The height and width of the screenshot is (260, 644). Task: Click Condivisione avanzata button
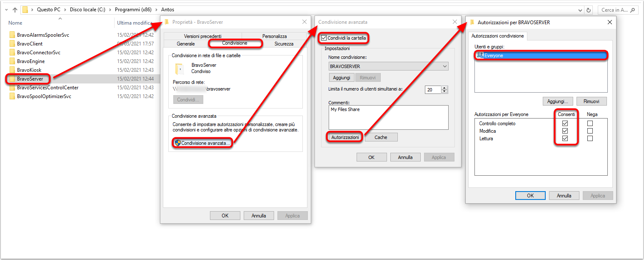pyautogui.click(x=202, y=143)
